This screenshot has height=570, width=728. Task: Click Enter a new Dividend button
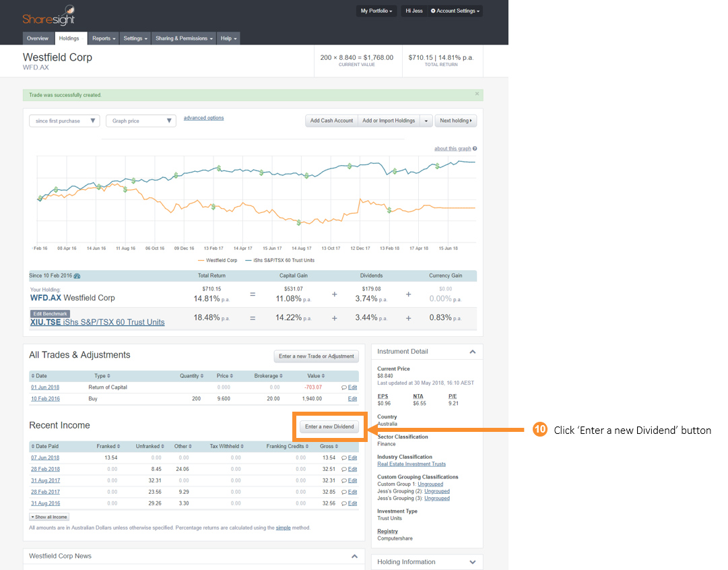[329, 426]
